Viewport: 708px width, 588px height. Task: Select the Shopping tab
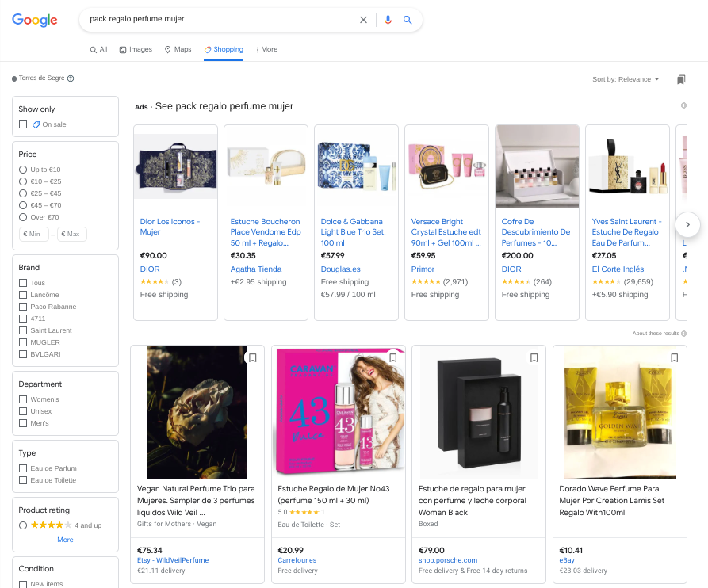[224, 49]
